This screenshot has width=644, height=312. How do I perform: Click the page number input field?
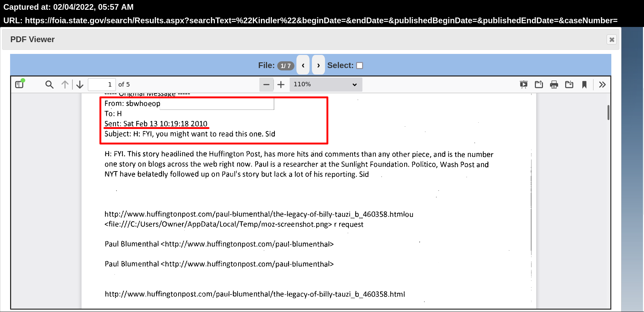pyautogui.click(x=101, y=84)
